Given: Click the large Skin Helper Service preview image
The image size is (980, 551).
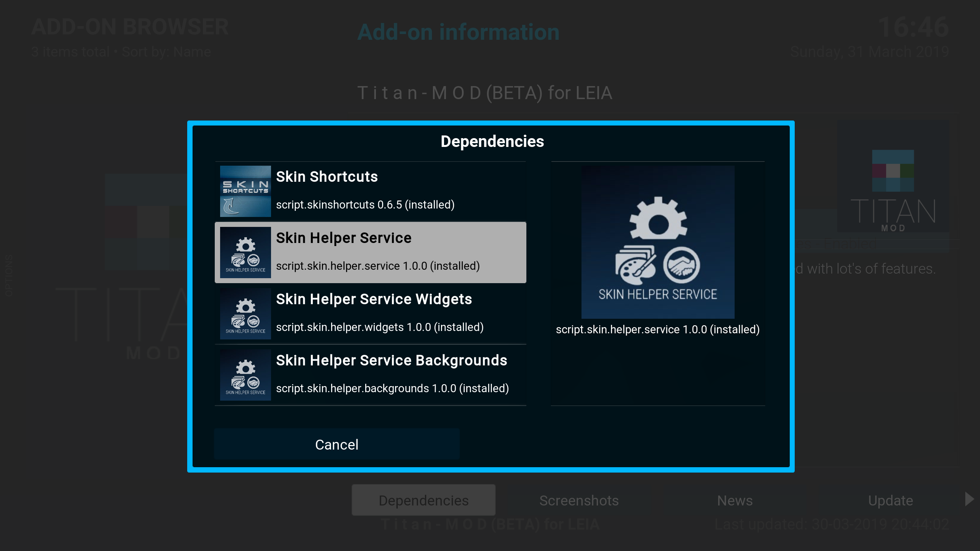Looking at the screenshot, I should 658,242.
